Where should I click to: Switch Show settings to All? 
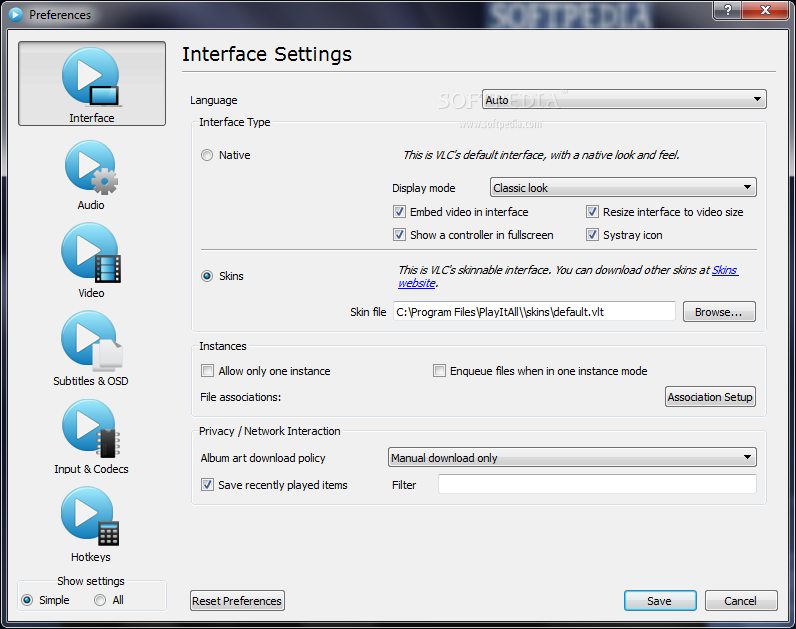pos(100,600)
